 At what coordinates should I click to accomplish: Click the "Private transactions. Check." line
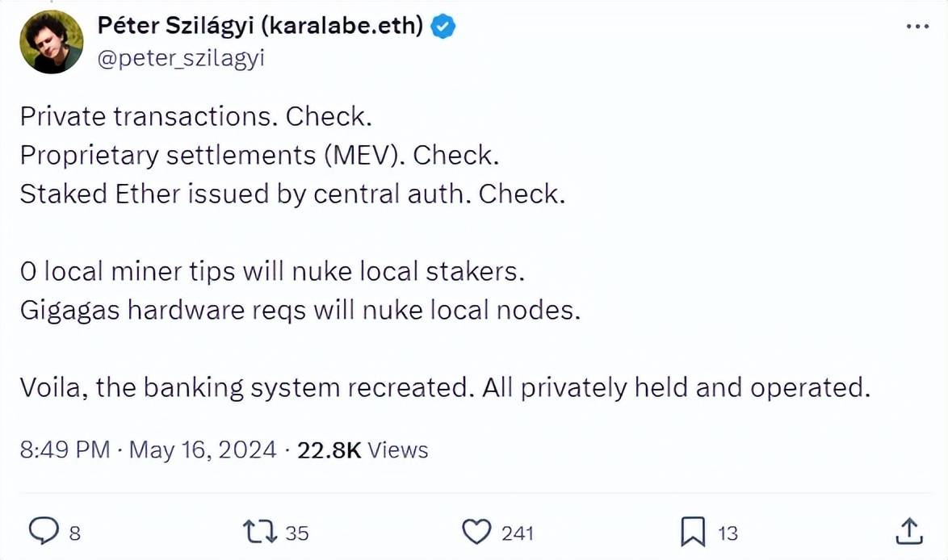point(195,116)
